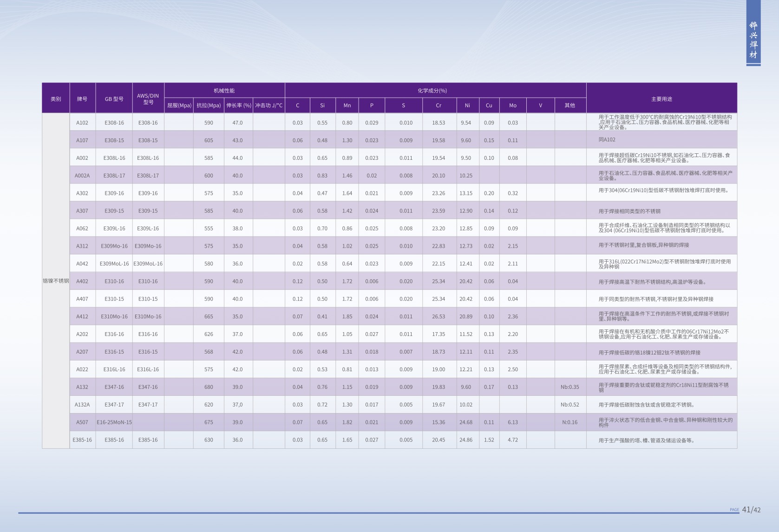
Task: Select the 铬镍不锈钢 category cell
Action: 56,281
